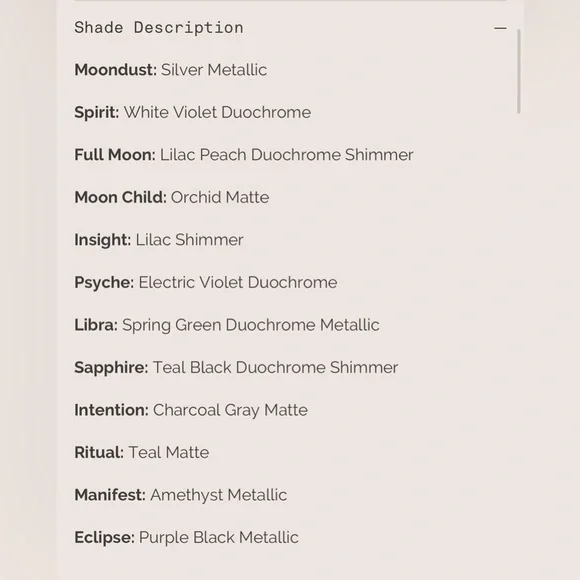Click the Eclipse shade name
Viewport: 580px width, 580px height.
(x=104, y=538)
